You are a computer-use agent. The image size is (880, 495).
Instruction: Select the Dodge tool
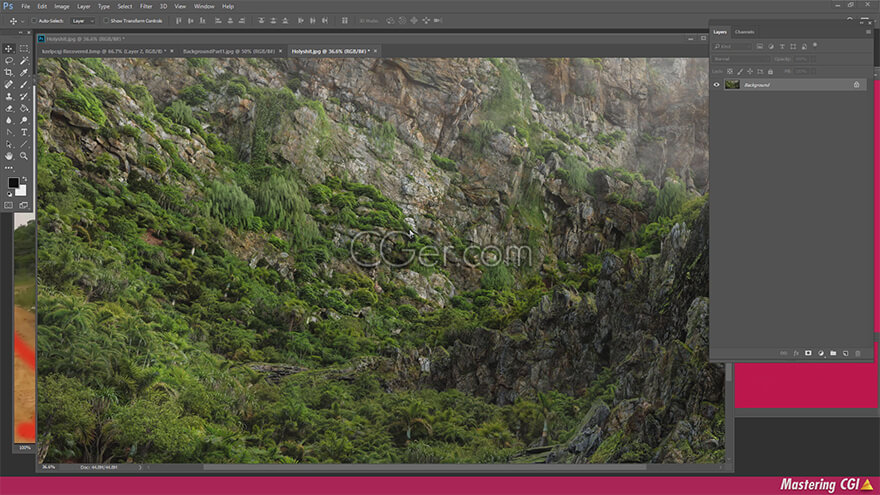[x=24, y=120]
